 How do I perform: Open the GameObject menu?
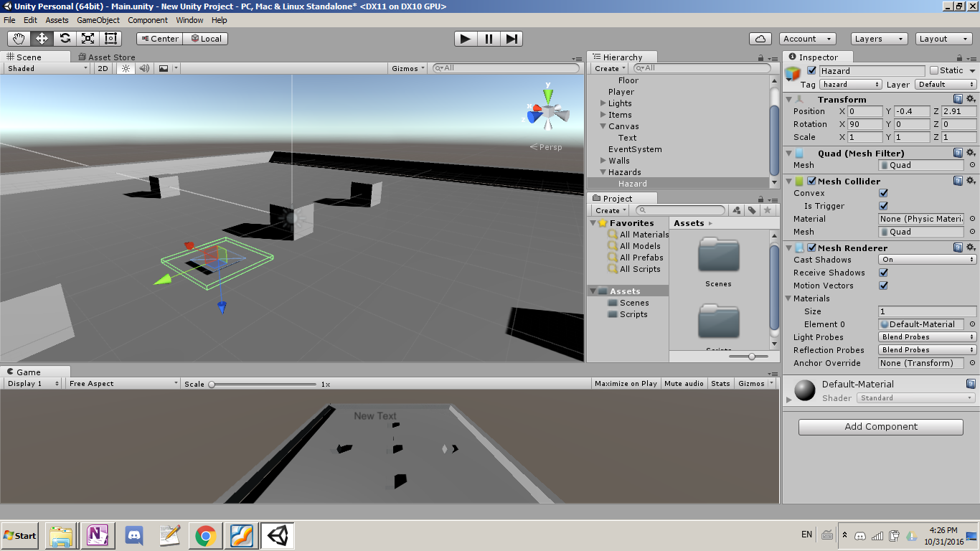tap(98, 20)
